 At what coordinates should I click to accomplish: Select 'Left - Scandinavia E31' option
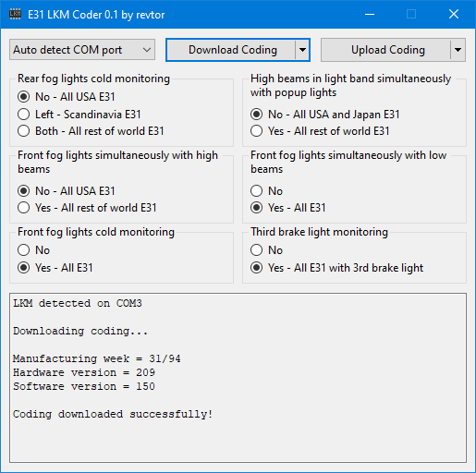(x=79, y=115)
